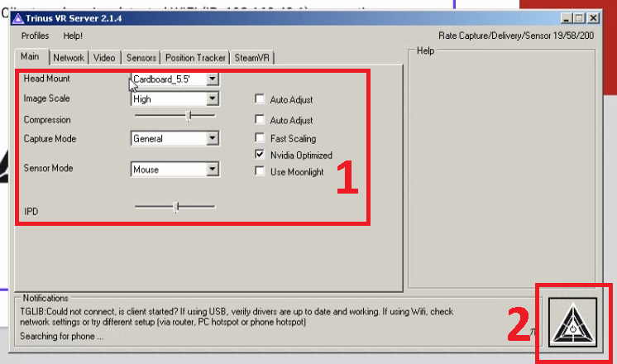Enable Auto Adjust for Compression
Viewport: 617px width, 364px height.
point(260,119)
